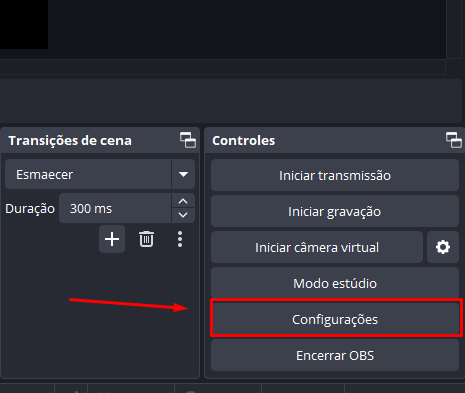The image size is (465, 393).
Task: Toggle Modo estúdio
Action: click(x=335, y=283)
